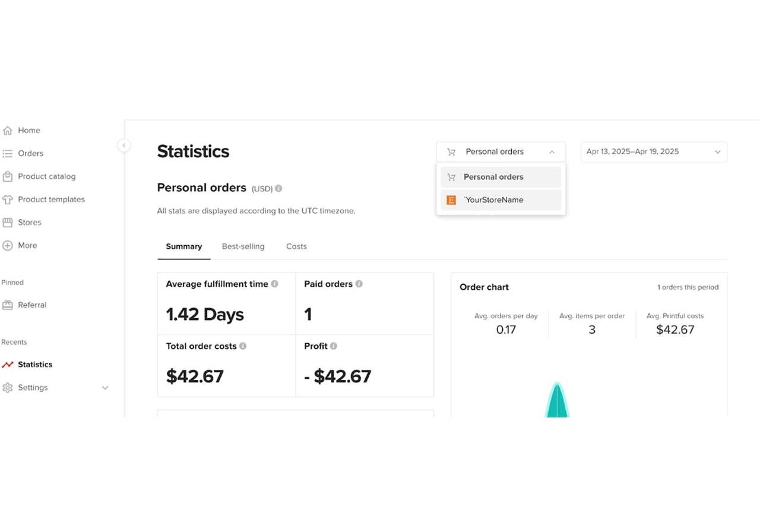Click the Etsy icon next to YourStoreName
Image resolution: width=760 pixels, height=532 pixels.
[x=451, y=200]
